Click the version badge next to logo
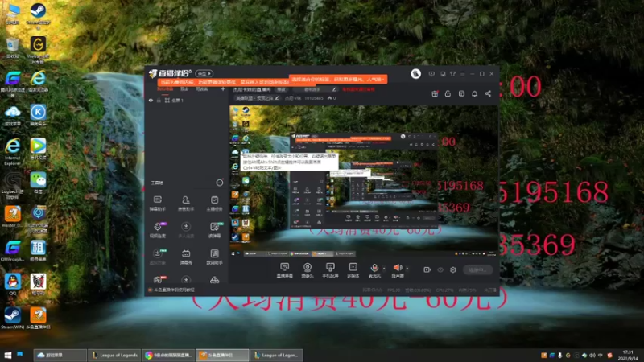This screenshot has height=362, width=644. (204, 73)
